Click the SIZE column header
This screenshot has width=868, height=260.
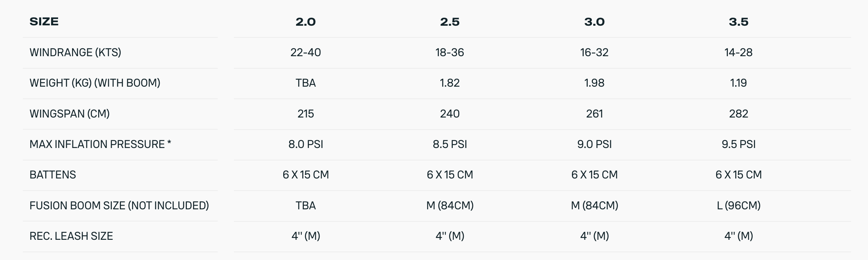coord(44,22)
